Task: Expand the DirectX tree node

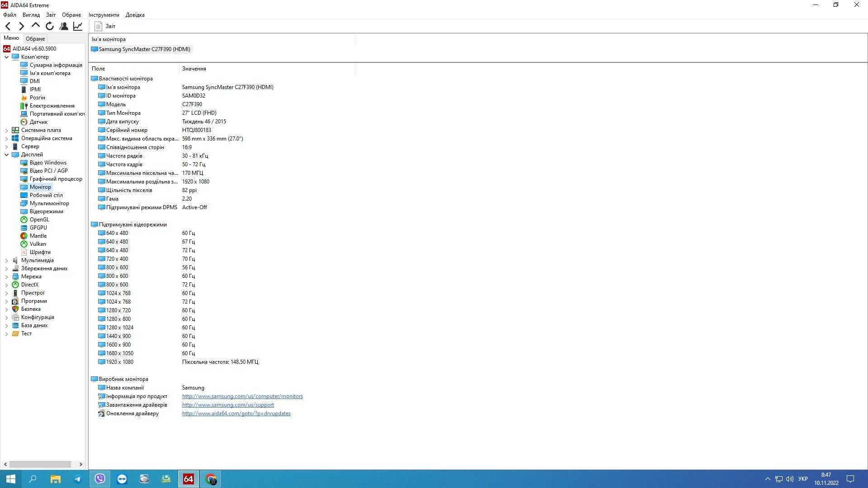Action: [x=7, y=285]
